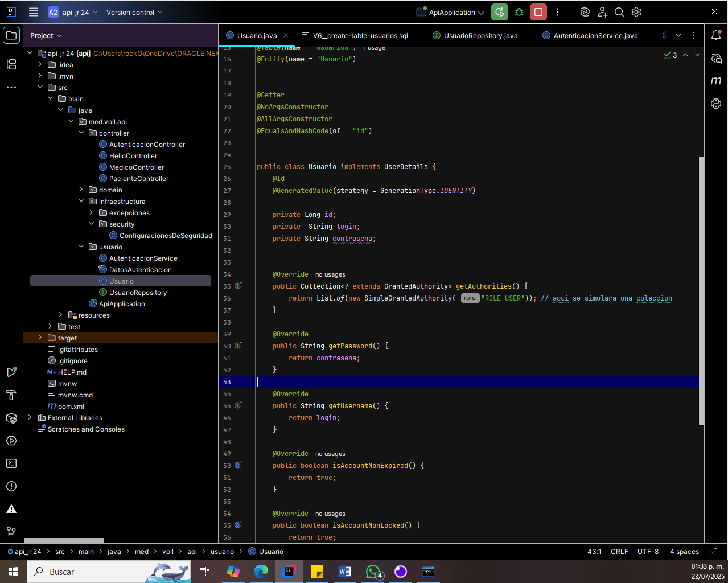The width and height of the screenshot is (728, 583).
Task: Expand the target folder
Action: click(x=40, y=338)
